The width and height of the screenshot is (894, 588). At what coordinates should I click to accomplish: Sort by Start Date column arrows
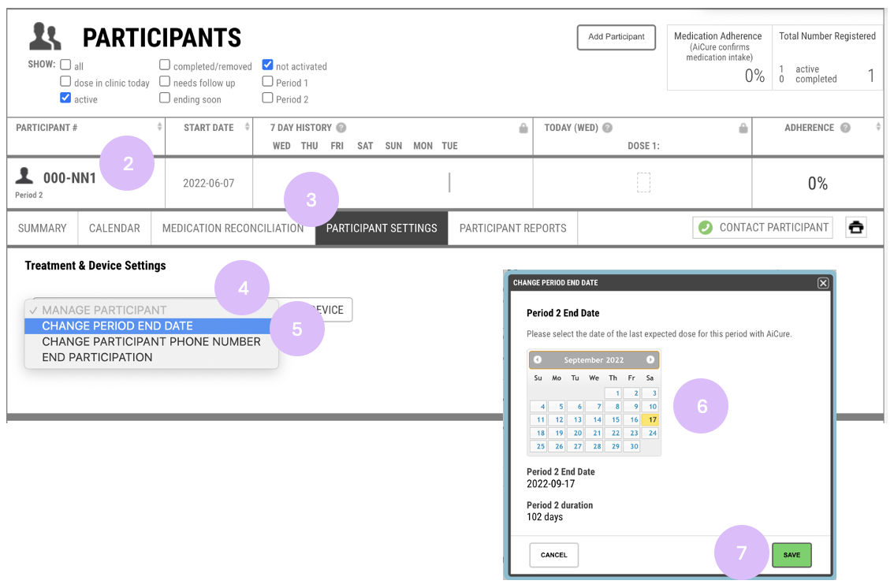[x=248, y=127]
